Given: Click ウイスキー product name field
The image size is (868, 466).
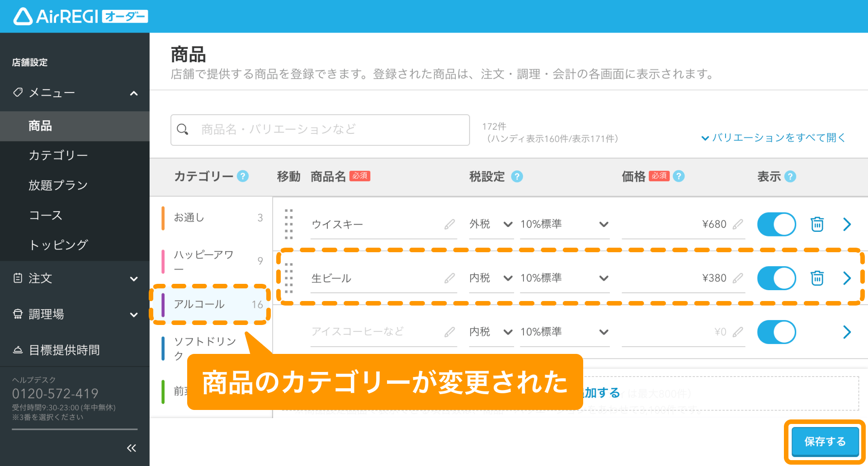Looking at the screenshot, I should 383,225.
